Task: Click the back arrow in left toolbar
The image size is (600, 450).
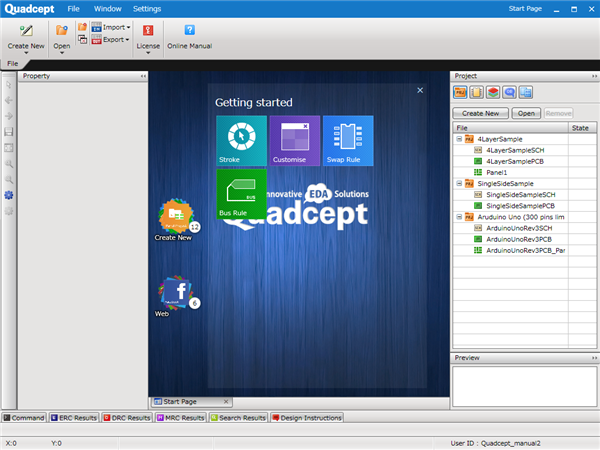Action: point(9,100)
